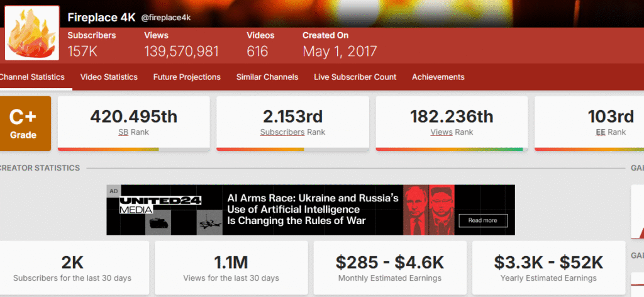Click the AD label on banner

113,191
